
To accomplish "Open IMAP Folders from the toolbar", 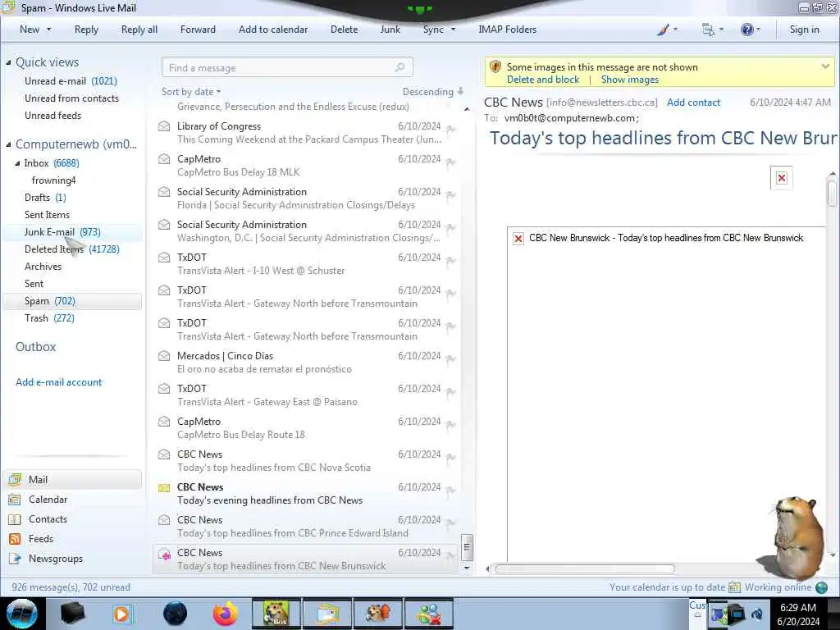I will coord(507,30).
